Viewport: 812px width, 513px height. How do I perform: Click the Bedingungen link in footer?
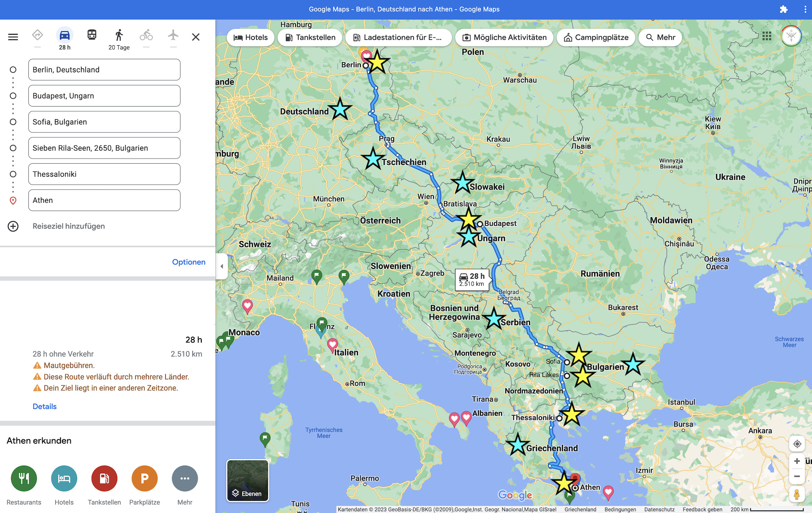click(x=620, y=509)
